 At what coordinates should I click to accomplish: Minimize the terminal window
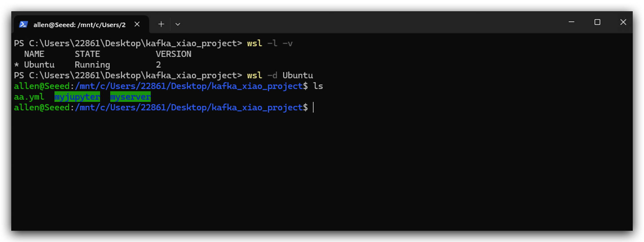(x=571, y=22)
